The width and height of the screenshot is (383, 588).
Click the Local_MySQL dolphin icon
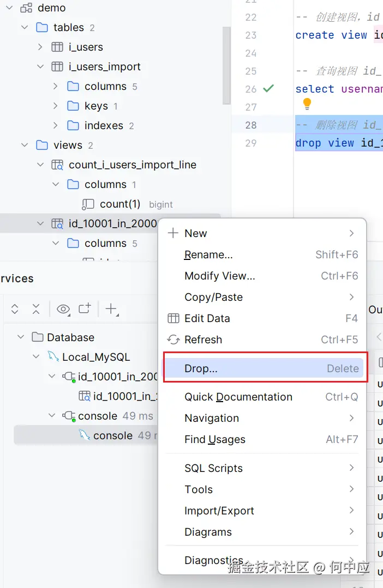pyautogui.click(x=53, y=356)
